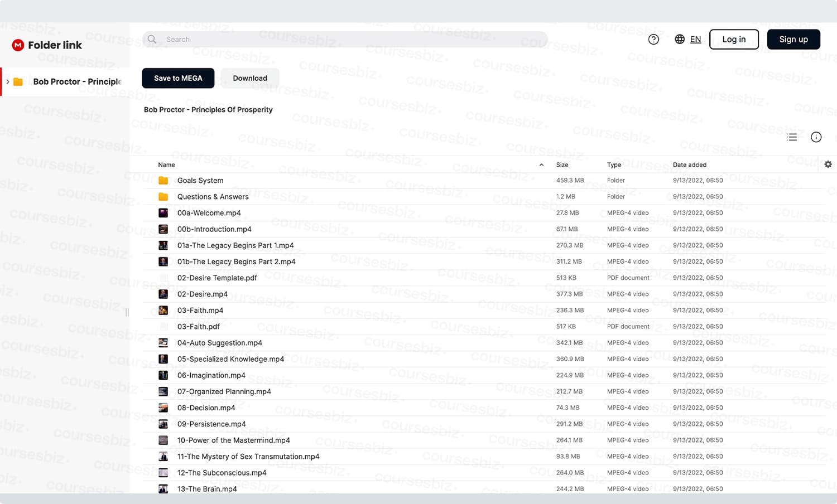Expand the Bob Proctor folder tree chevron
Screen dimensions: 837x504
(x=7, y=82)
